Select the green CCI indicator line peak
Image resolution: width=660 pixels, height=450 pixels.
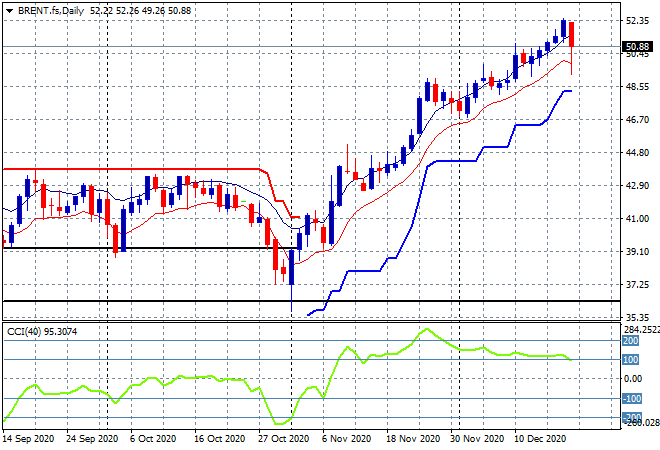[427, 329]
